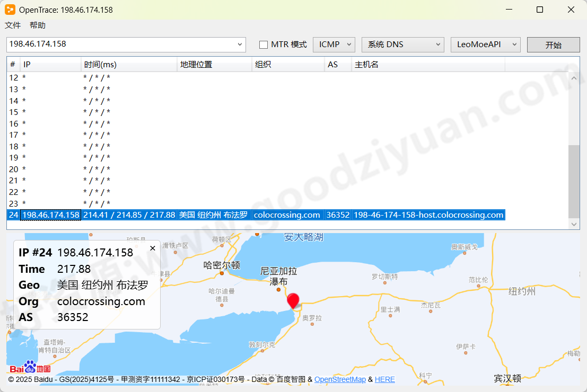Click the scrollbar up arrow
Screen dimensions: 587x392
574,77
